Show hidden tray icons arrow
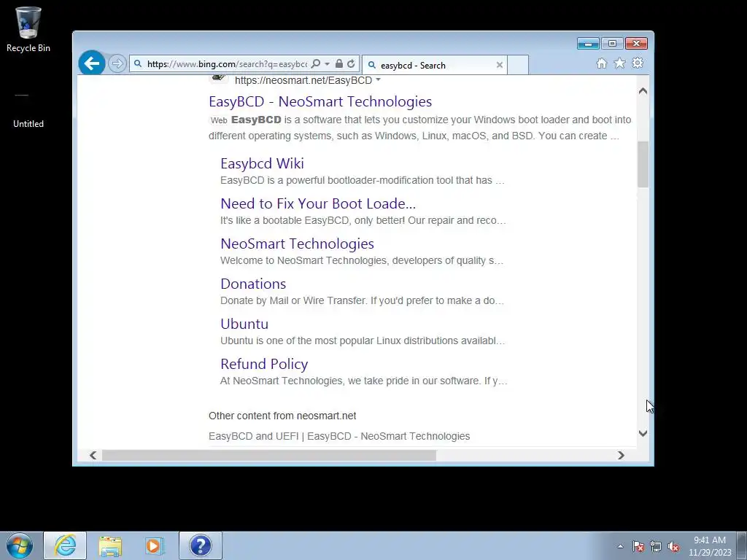The width and height of the screenshot is (747, 560). pyautogui.click(x=620, y=546)
